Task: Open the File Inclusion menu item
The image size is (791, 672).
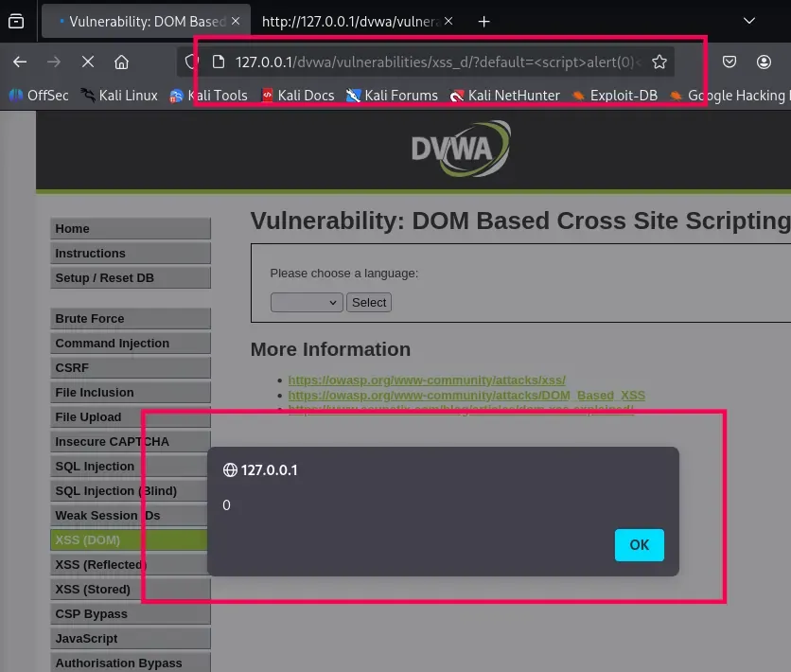Action: (x=131, y=393)
